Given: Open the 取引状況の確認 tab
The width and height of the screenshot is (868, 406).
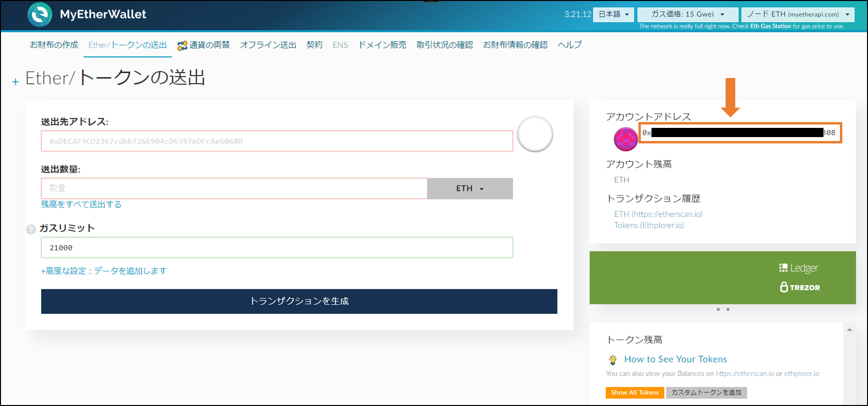Looking at the screenshot, I should pos(445,45).
